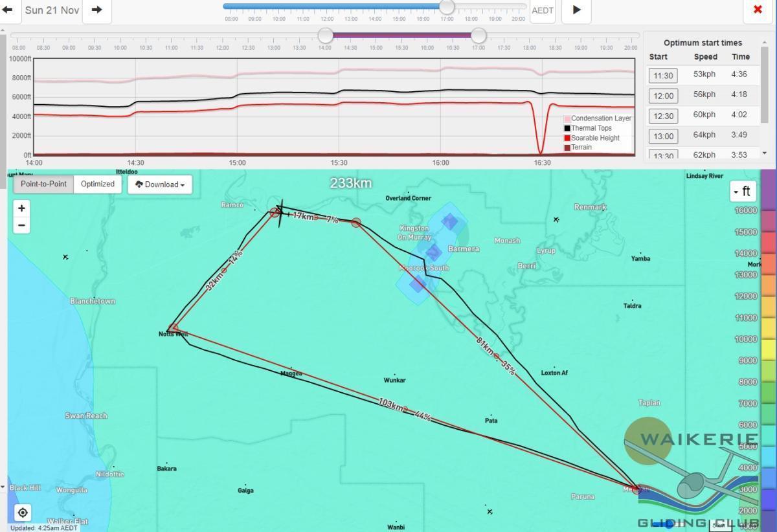Image resolution: width=777 pixels, height=532 pixels.
Task: Open the ft altitude units dropdown
Action: pos(742,192)
